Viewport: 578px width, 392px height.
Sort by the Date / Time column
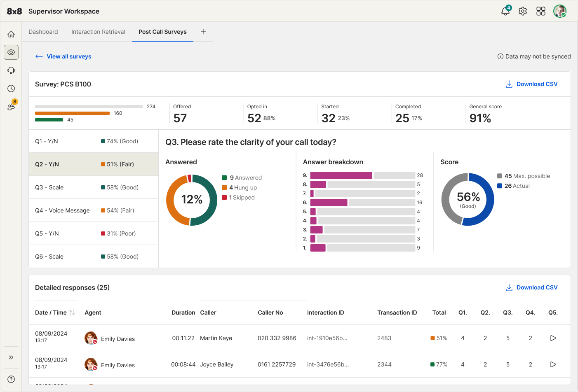(72, 313)
